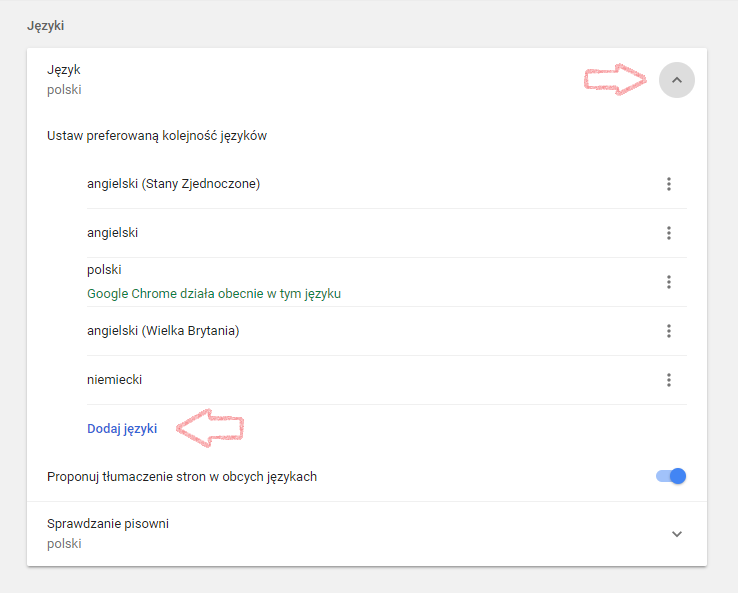Click the plain angielski language name
Screen dimensions: 738x593
(x=112, y=233)
